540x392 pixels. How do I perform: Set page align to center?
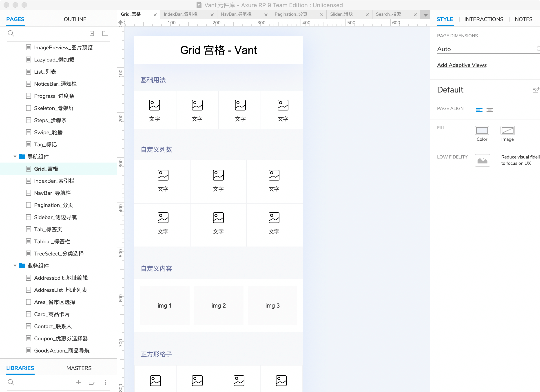pos(489,110)
